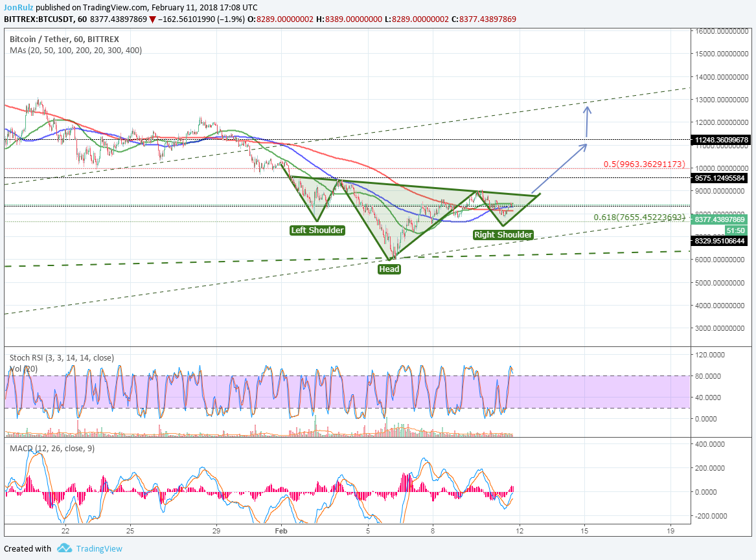Click the 400.0000 MACD axis label
This screenshot has width=756, height=560.
coord(710,444)
